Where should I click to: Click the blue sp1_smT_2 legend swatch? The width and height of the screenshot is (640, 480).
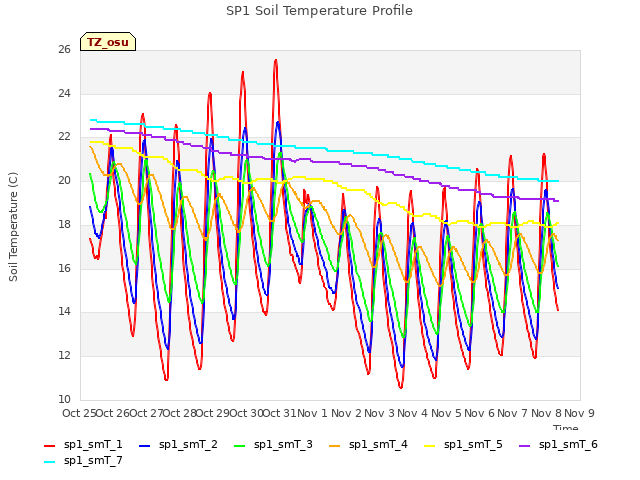pos(144,446)
